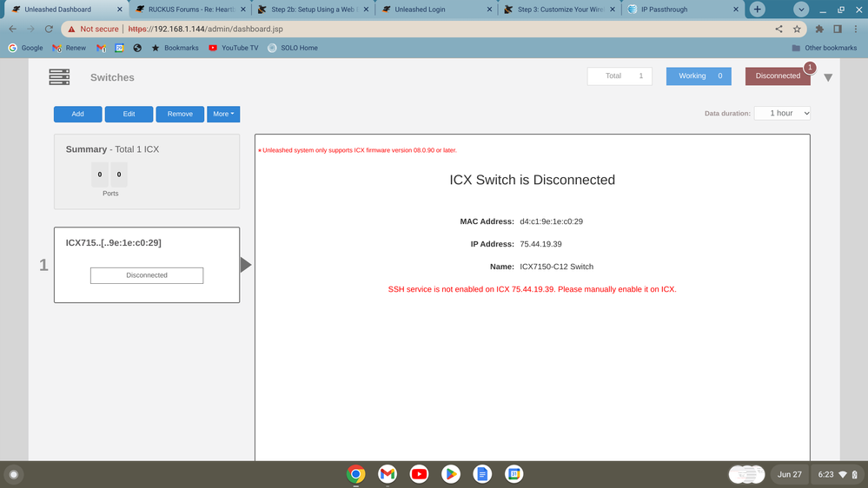Image resolution: width=868 pixels, height=488 pixels.
Task: Toggle the browser side panel icon
Action: click(838, 29)
